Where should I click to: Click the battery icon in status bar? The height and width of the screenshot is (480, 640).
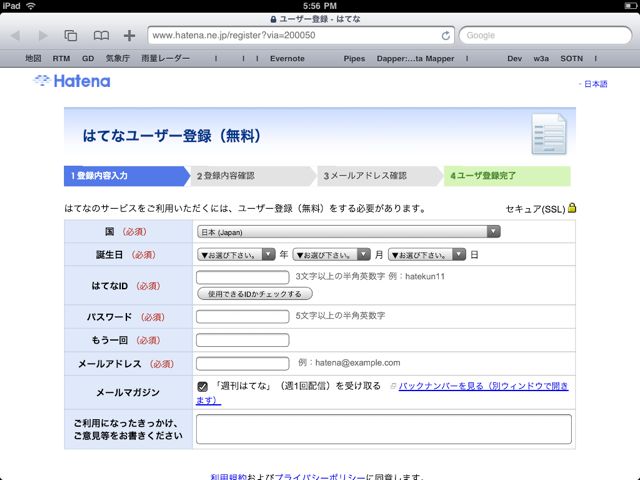(631, 6)
